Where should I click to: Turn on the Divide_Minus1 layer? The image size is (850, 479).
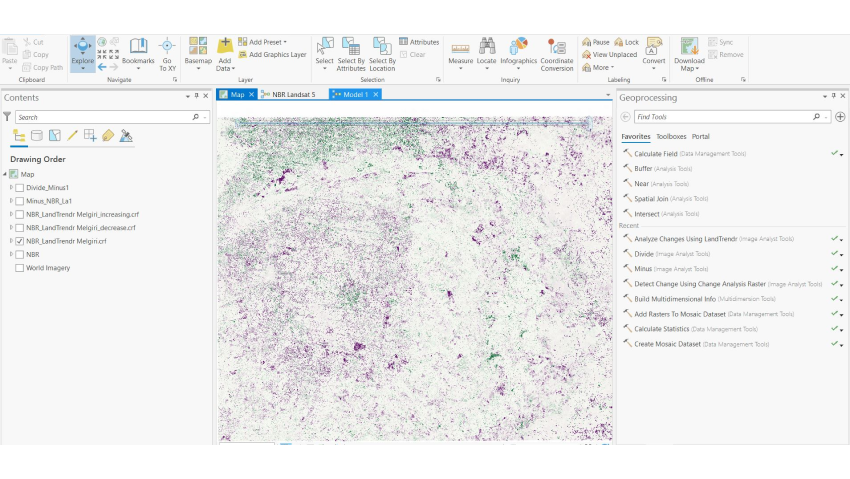click(x=20, y=187)
